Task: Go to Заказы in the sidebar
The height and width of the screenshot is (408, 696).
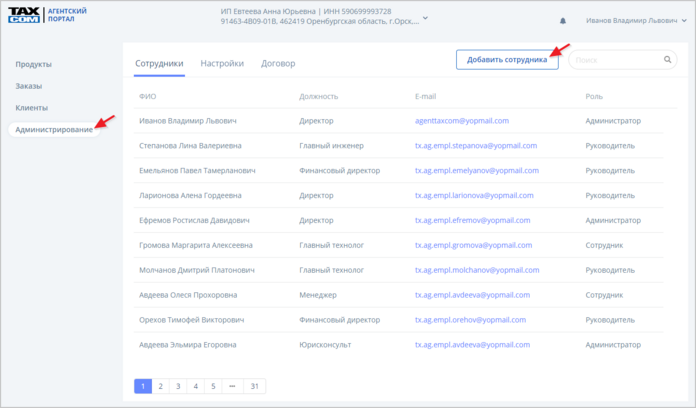Action: point(29,86)
